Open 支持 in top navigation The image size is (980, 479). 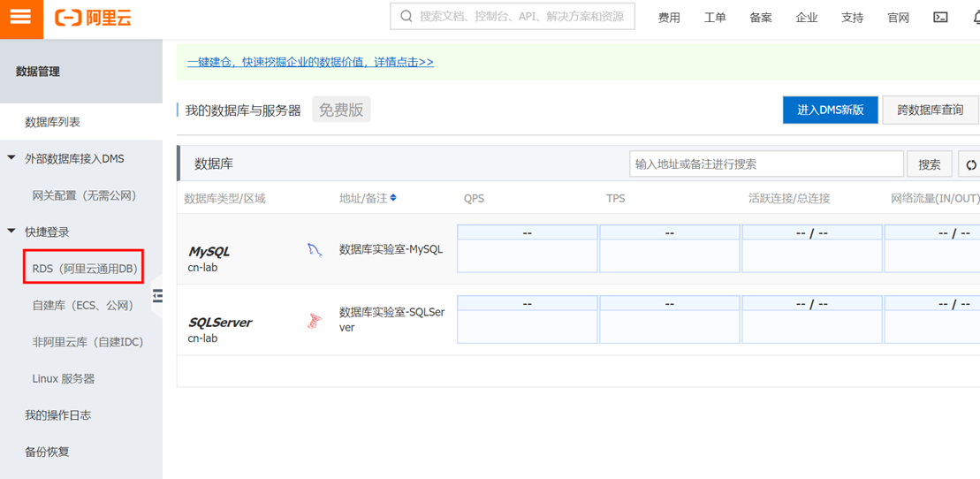(x=853, y=19)
